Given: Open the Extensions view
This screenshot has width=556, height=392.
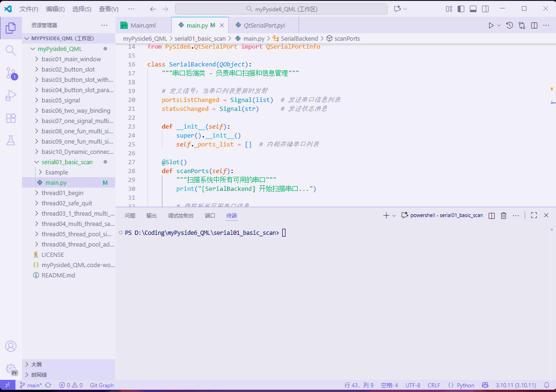Looking at the screenshot, I should pyautogui.click(x=11, y=118).
